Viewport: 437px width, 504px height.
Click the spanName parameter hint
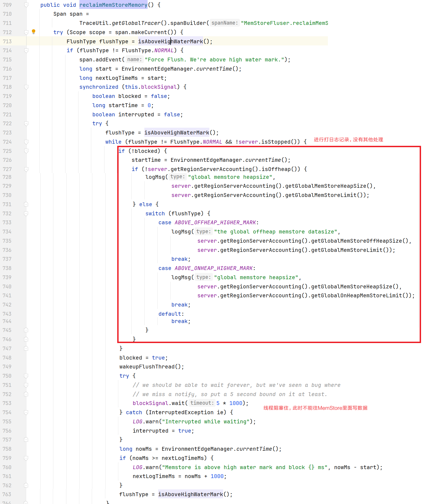click(224, 23)
